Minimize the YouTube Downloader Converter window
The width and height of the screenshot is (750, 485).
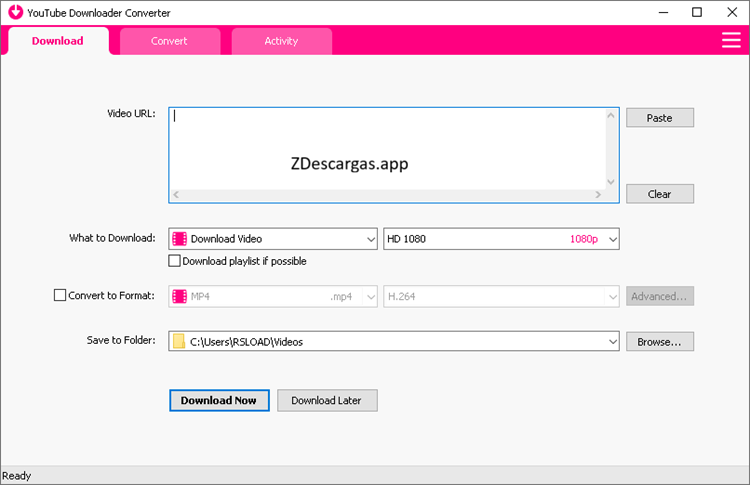coord(663,12)
